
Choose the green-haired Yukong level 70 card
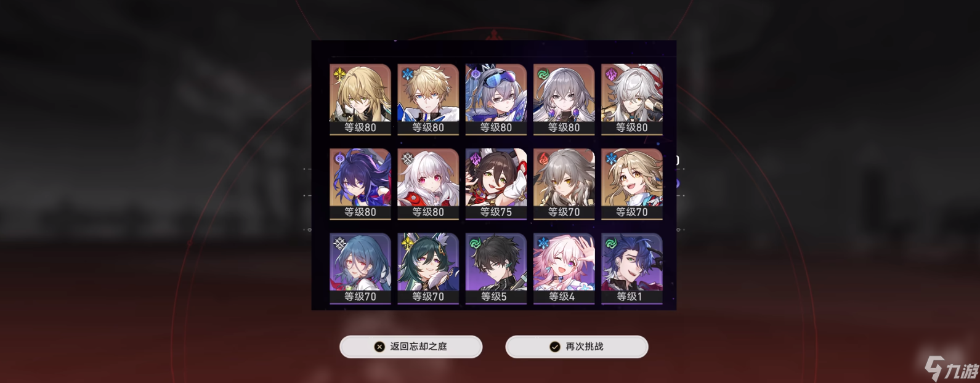(428, 268)
